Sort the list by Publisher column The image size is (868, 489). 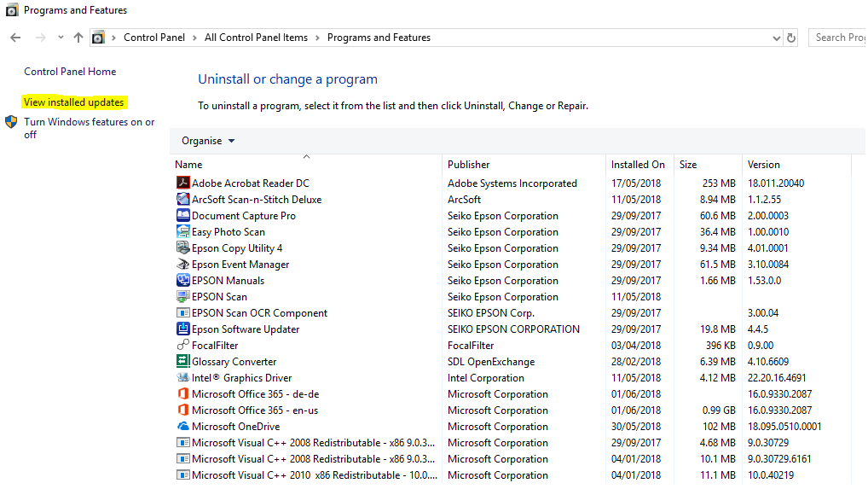[469, 165]
